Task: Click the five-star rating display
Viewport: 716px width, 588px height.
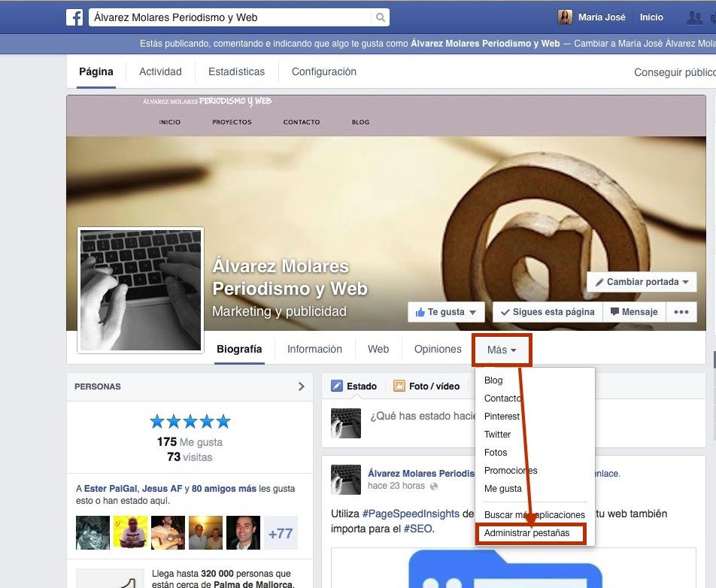Action: click(x=190, y=421)
